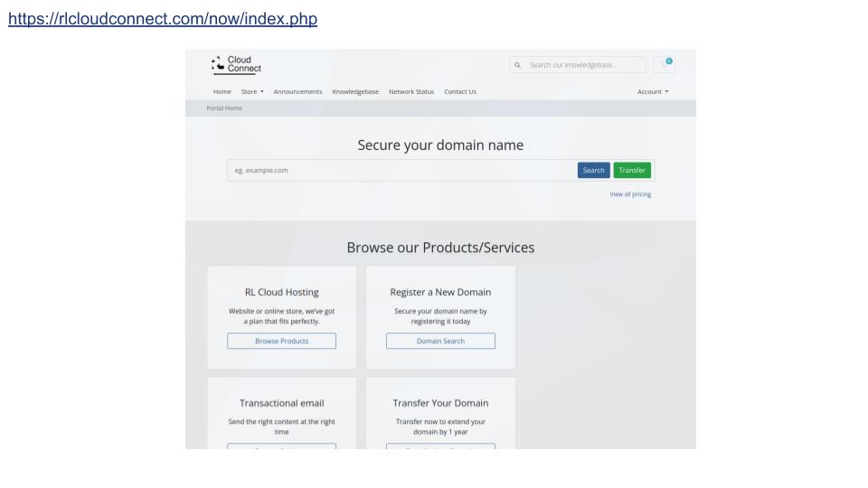Select Register a New Domain heading
868x488 pixels.
click(440, 292)
